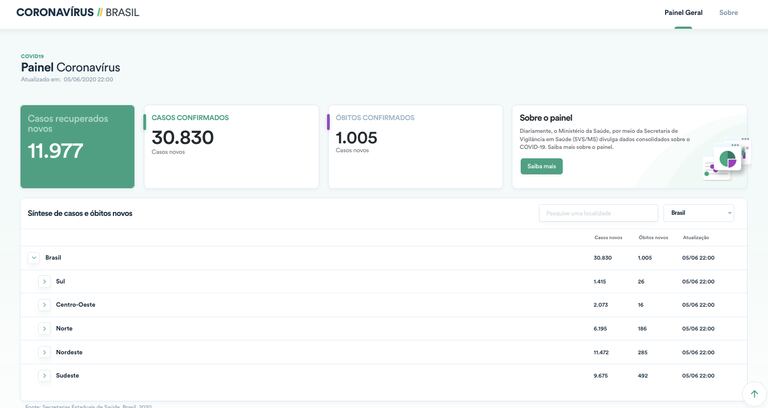Screen dimensions: 768x408
Task: Click the Coronavírus Brasil logo
Action: [x=78, y=12]
